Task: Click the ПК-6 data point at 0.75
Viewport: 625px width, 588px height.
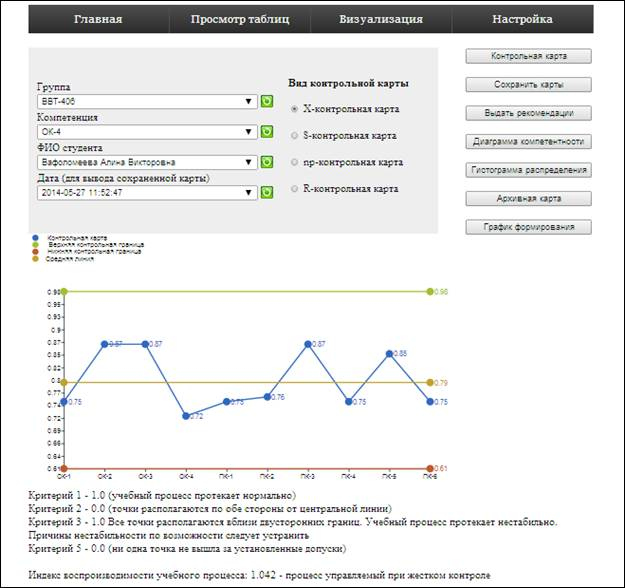Action: click(x=430, y=401)
